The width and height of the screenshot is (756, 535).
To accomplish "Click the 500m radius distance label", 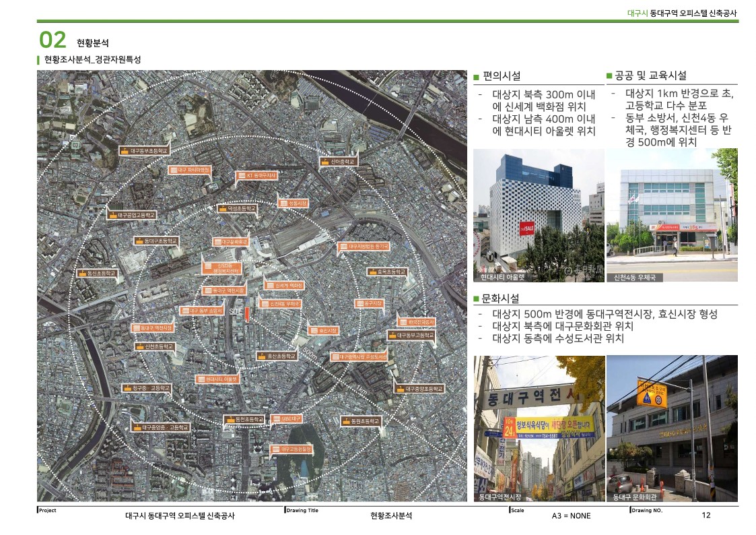I will 310,354.
